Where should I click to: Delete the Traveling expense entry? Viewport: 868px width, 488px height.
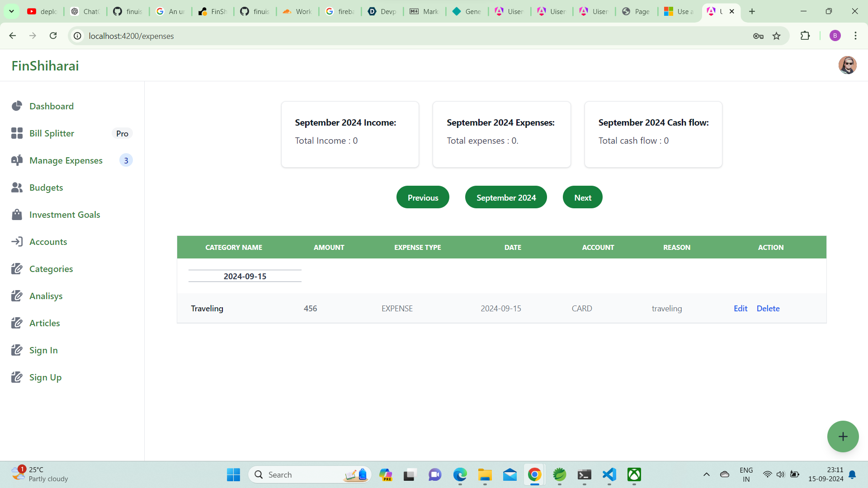click(x=768, y=309)
